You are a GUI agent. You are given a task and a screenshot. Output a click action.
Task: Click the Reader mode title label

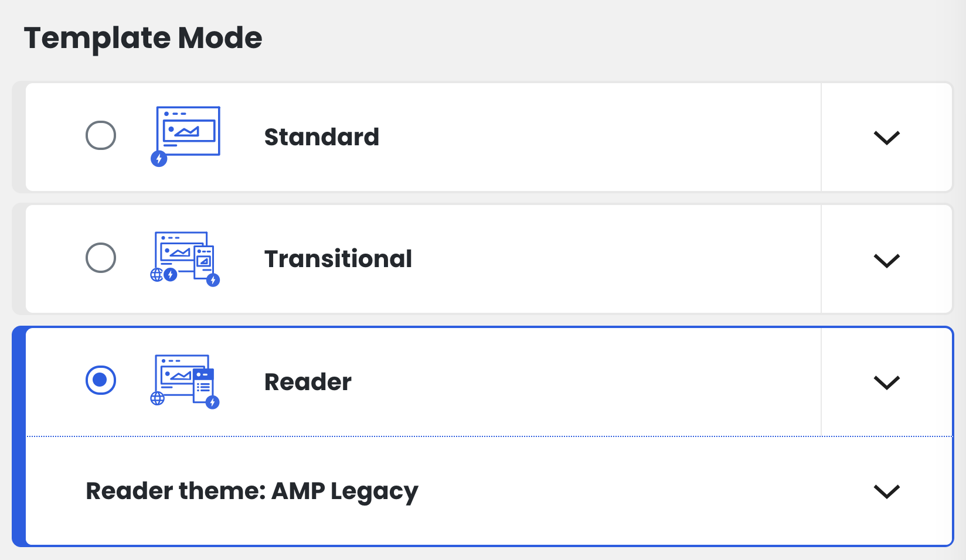[x=308, y=382]
